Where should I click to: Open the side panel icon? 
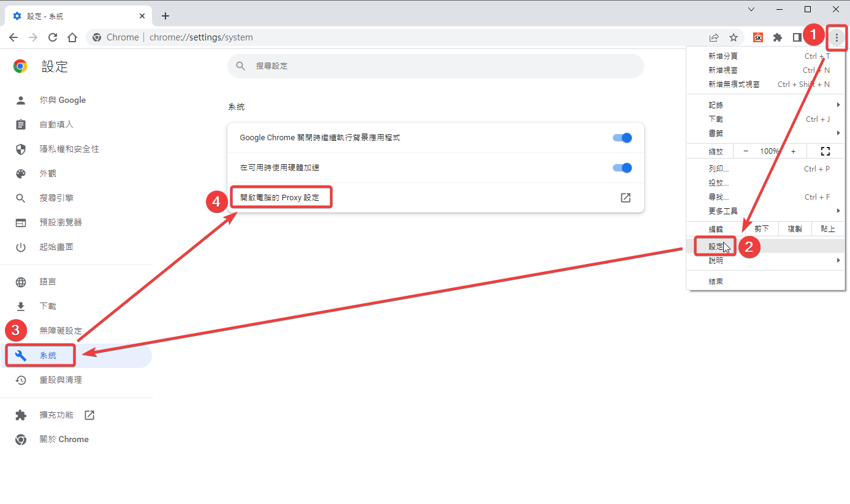pyautogui.click(x=797, y=37)
